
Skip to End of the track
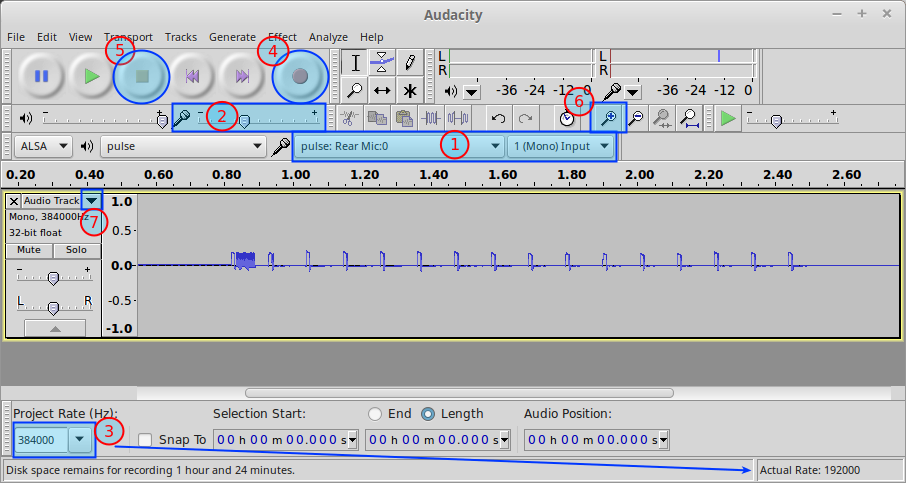[x=242, y=76]
